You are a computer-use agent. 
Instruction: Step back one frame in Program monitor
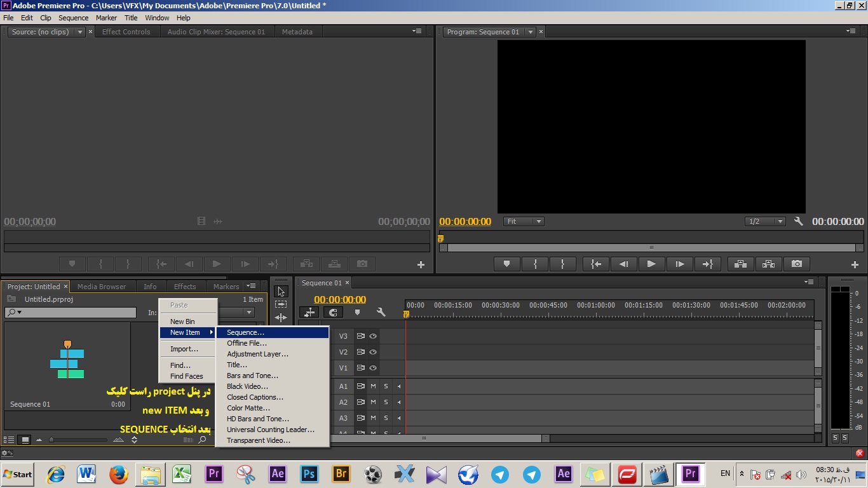[623, 264]
